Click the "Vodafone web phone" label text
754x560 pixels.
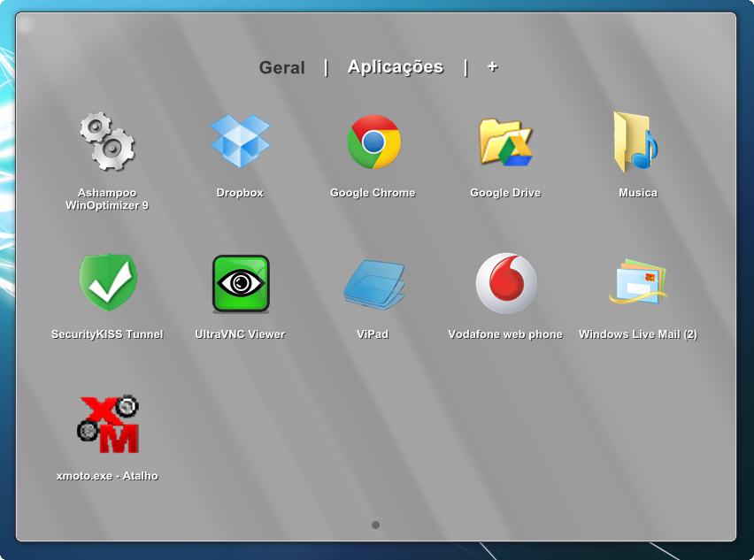505,334
